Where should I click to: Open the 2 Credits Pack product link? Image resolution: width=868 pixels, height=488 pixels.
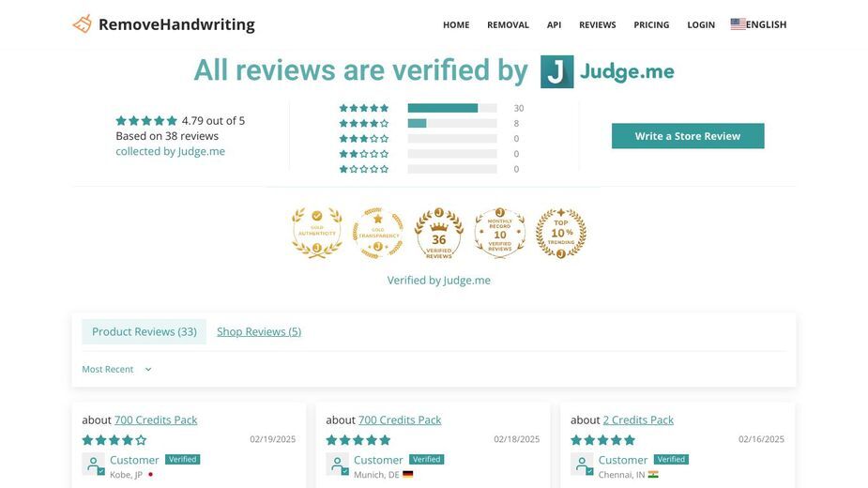[638, 419]
